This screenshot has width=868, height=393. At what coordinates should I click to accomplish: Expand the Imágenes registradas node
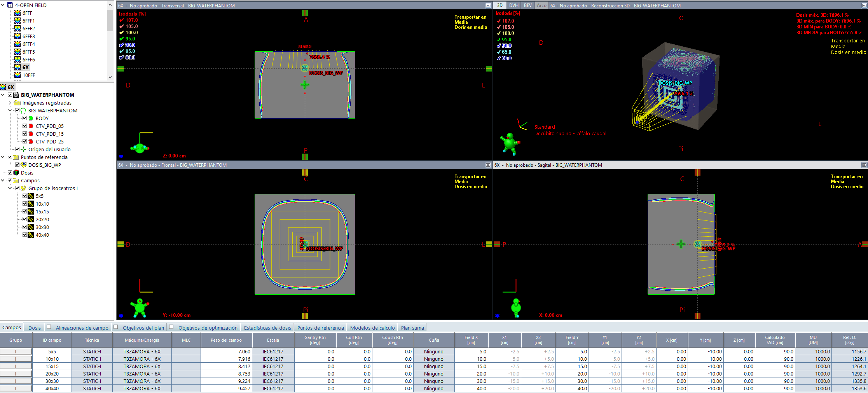10,103
